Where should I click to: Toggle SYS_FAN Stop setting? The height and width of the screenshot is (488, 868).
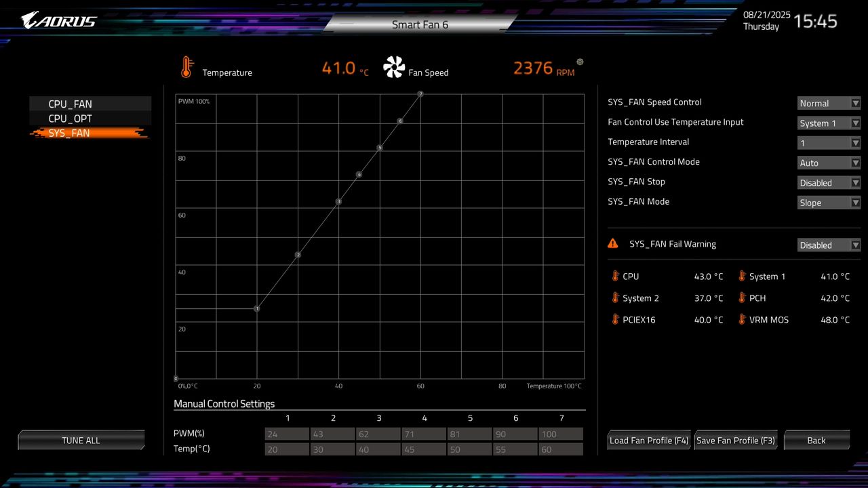click(829, 182)
